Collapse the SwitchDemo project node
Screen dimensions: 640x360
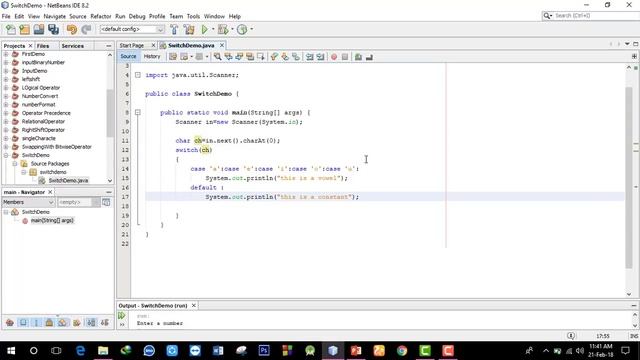(x=6, y=155)
